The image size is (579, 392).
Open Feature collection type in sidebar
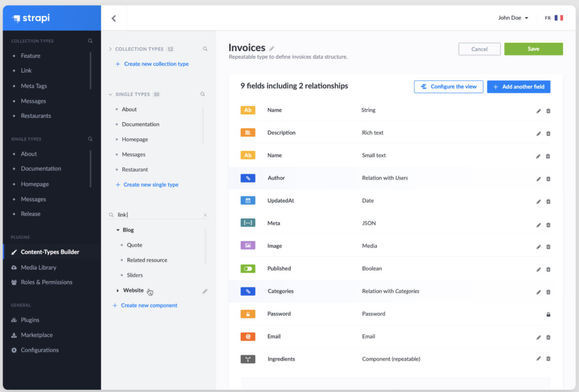pos(31,56)
